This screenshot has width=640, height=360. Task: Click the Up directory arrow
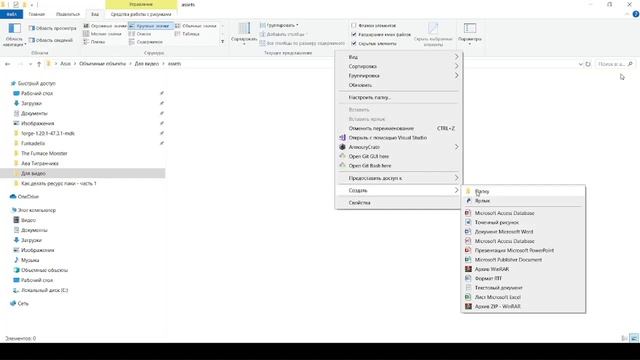39,64
